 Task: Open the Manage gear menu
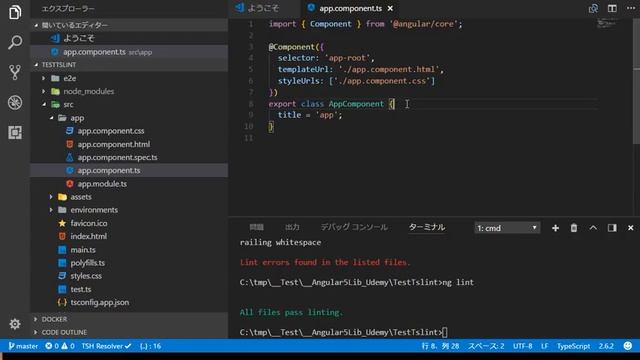pyautogui.click(x=15, y=324)
